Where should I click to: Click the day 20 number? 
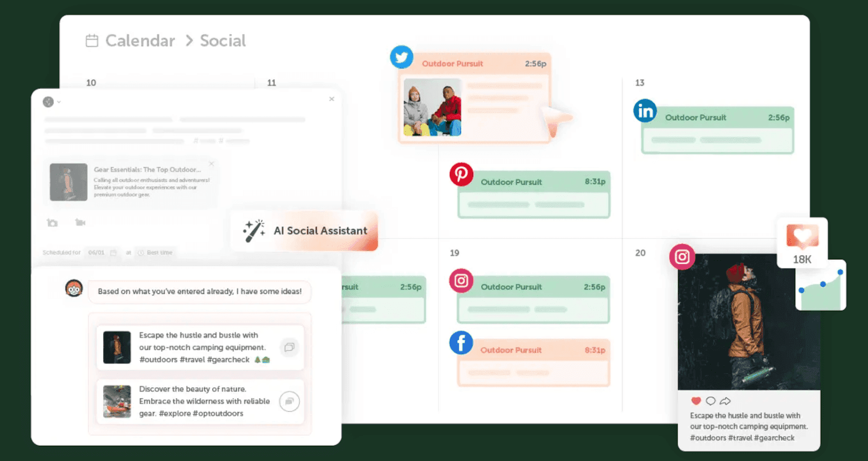(x=640, y=253)
